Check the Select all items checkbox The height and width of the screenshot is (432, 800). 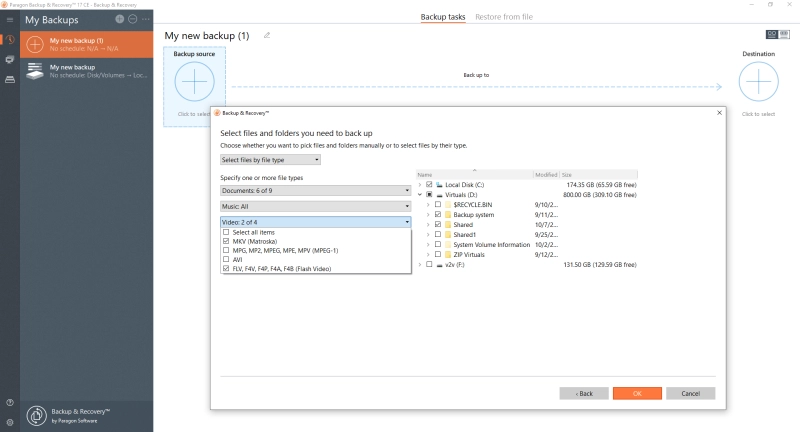(226, 232)
